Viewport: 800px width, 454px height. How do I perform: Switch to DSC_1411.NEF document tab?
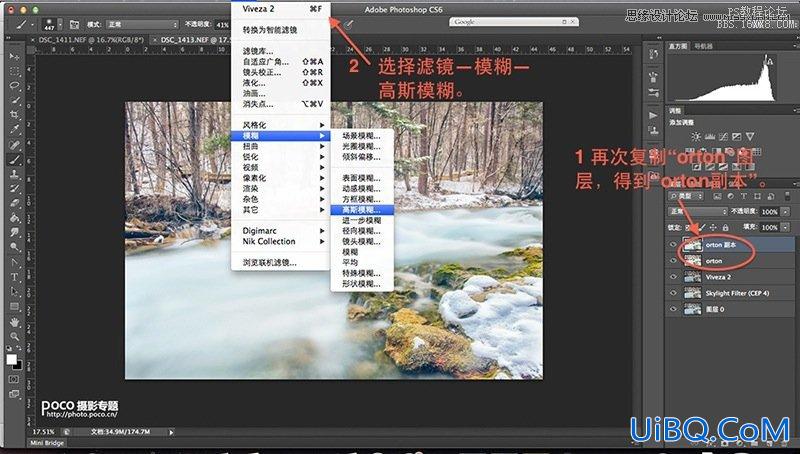[91, 40]
